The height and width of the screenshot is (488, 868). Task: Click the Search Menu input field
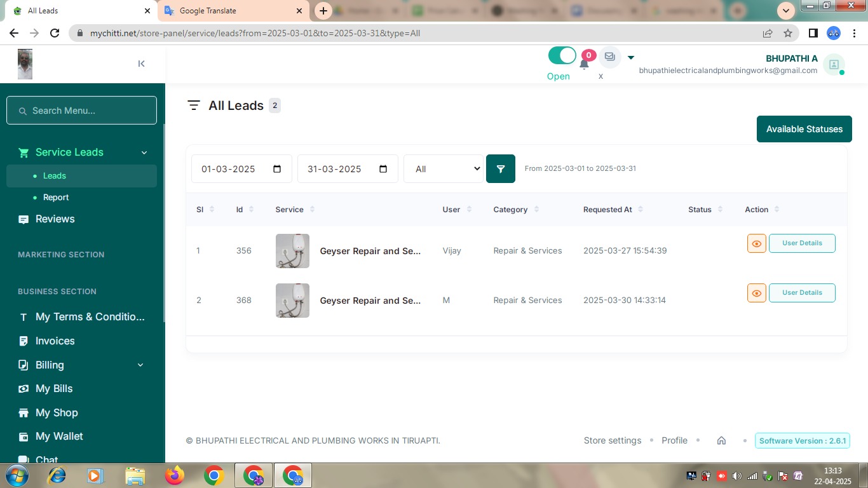[x=81, y=111]
